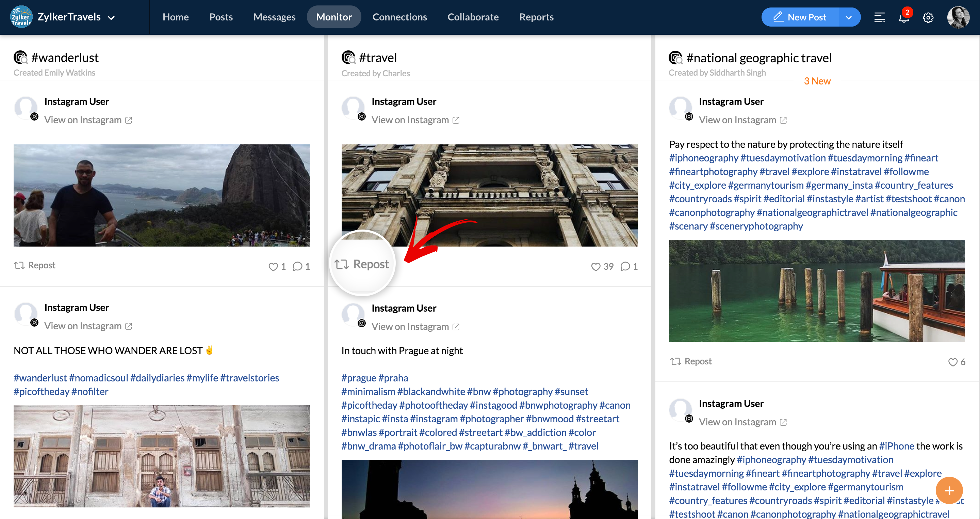
Task: Expand the ZylkerTravels brand dropdown
Action: coord(111,17)
